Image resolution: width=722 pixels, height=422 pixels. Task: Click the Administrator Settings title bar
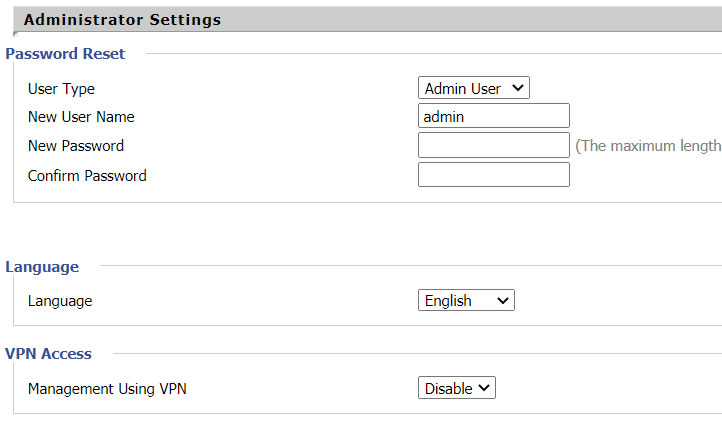[x=122, y=19]
